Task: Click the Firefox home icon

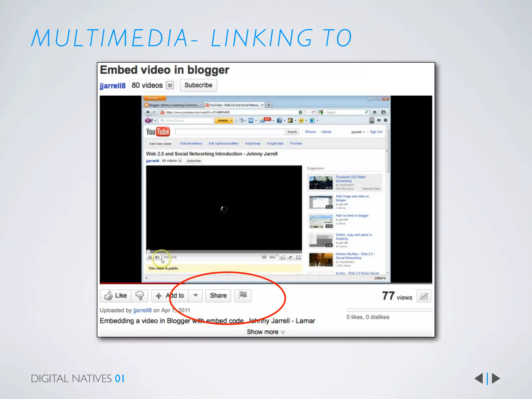Action: 374,112
